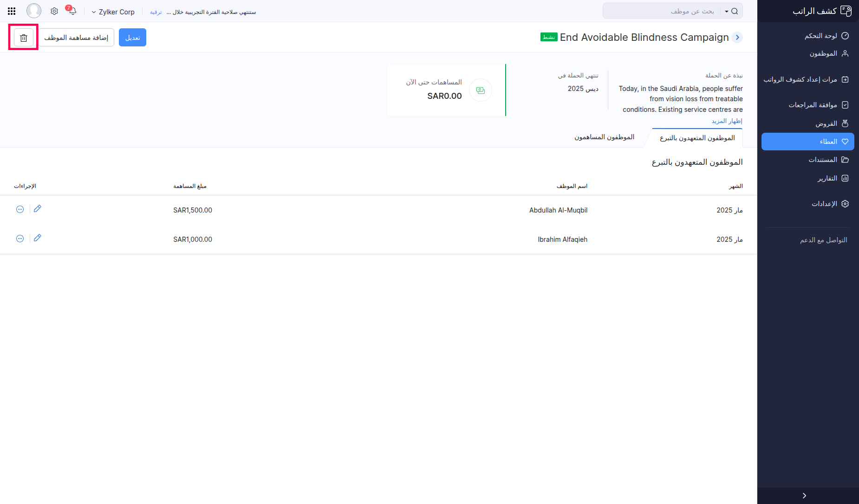Open more actions for Ibrahim Alfaqieh row

pos(20,239)
